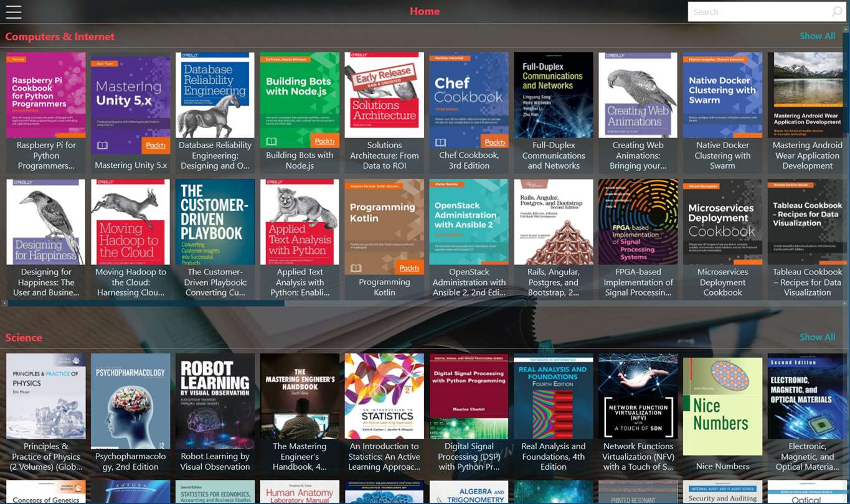Open An Introduction to Statistics cover
Viewport: 850px width, 504px height.
pyautogui.click(x=385, y=396)
